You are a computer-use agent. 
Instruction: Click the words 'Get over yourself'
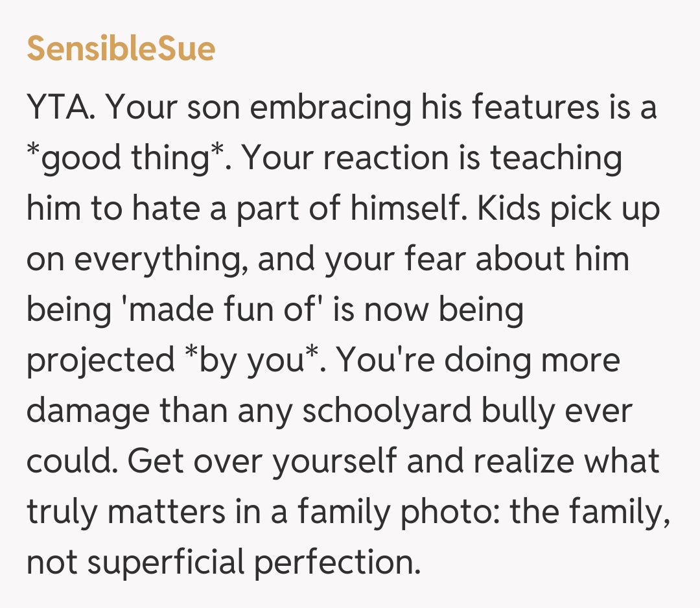(258, 462)
